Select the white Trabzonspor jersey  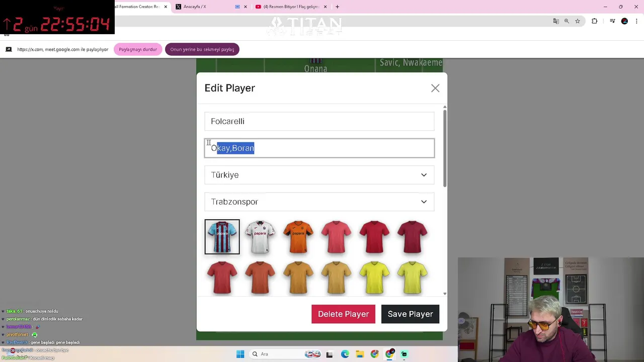(260, 237)
